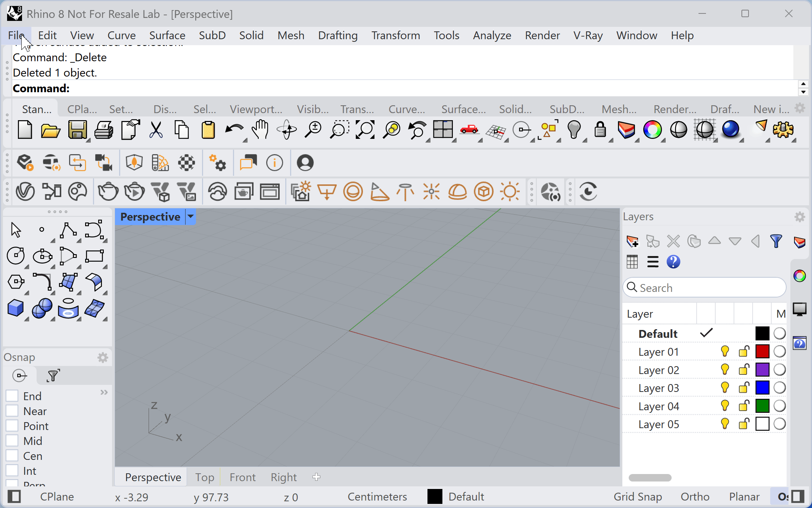Open the Perspective viewport dropdown arrow

pos(191,217)
